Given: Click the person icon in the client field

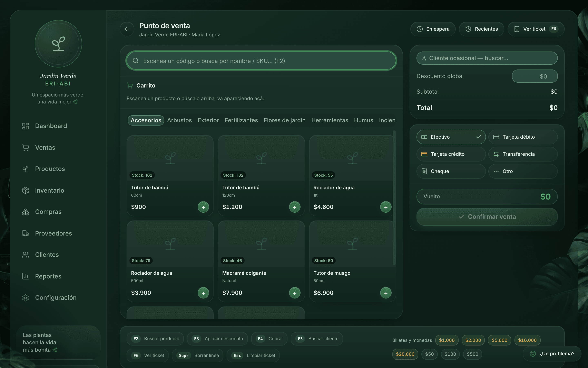Looking at the screenshot, I should pos(424,58).
